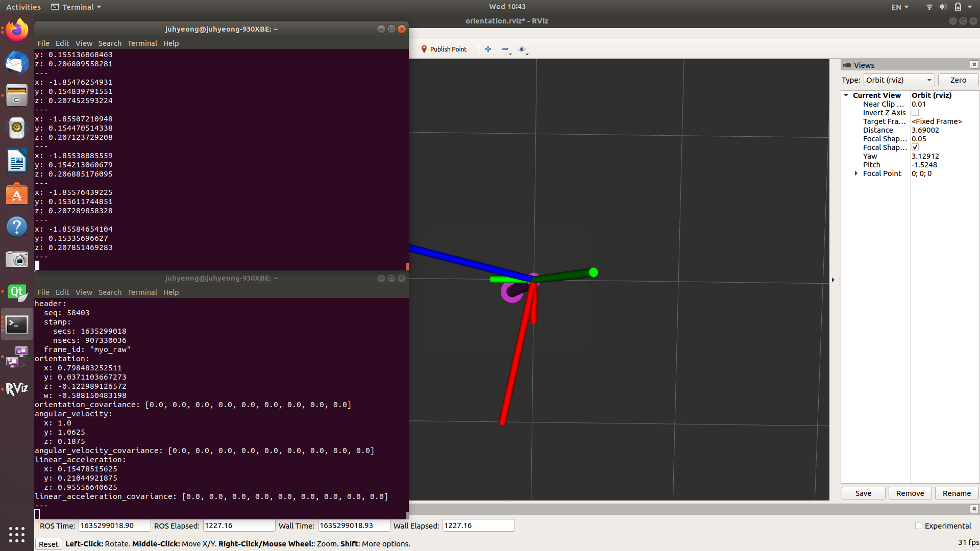
Task: Open Firefox from the dock
Action: (x=17, y=30)
